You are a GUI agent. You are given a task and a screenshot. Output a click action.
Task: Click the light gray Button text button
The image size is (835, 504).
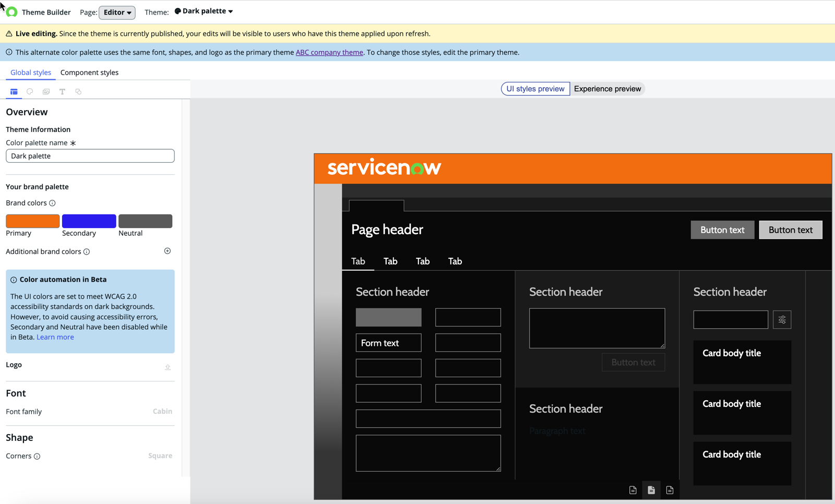coord(791,230)
